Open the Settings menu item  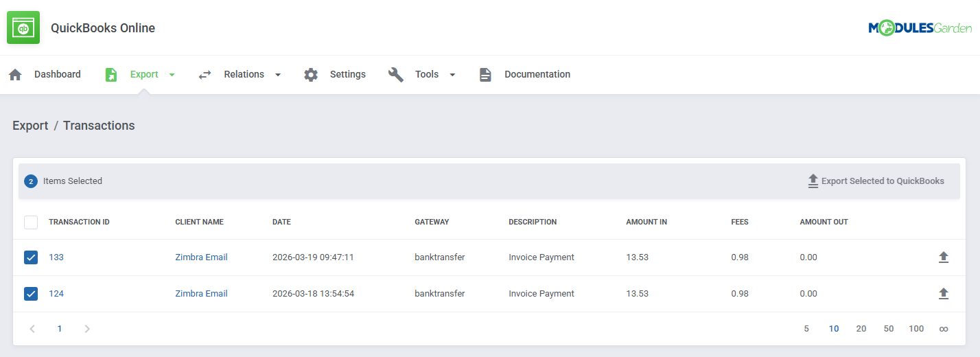pos(348,74)
